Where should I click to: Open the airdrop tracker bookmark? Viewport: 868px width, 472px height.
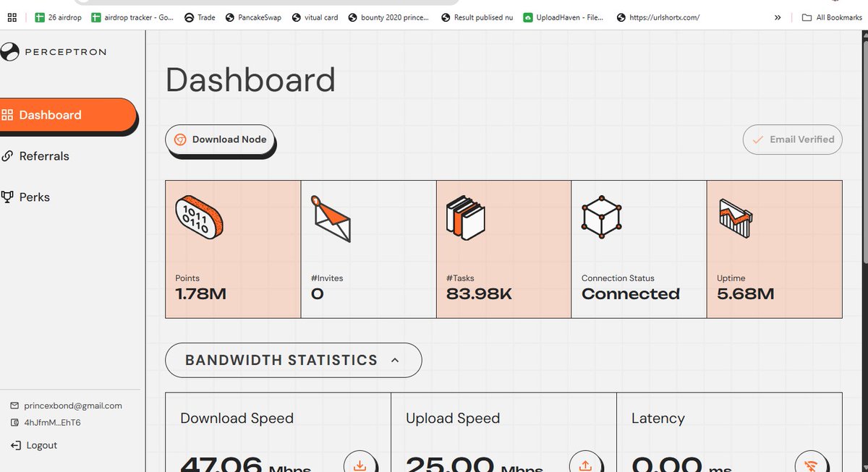point(132,17)
